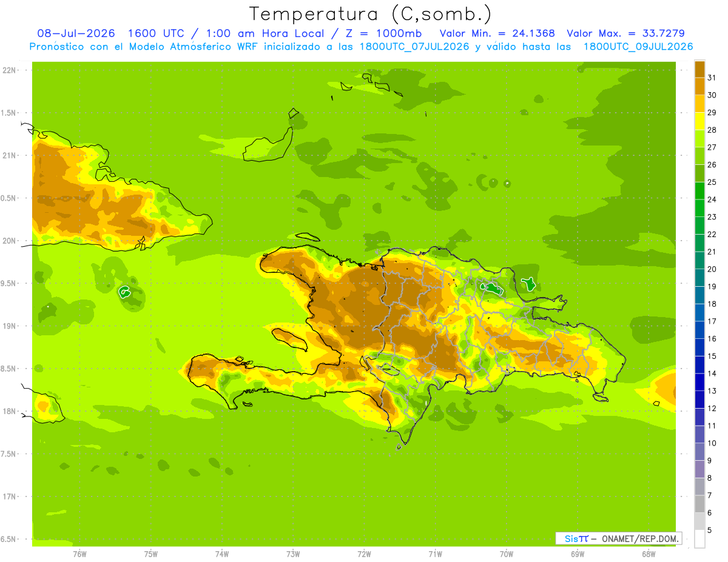Click 'Valor Min. = 24.1368' text
The image size is (728, 562).
497,33
